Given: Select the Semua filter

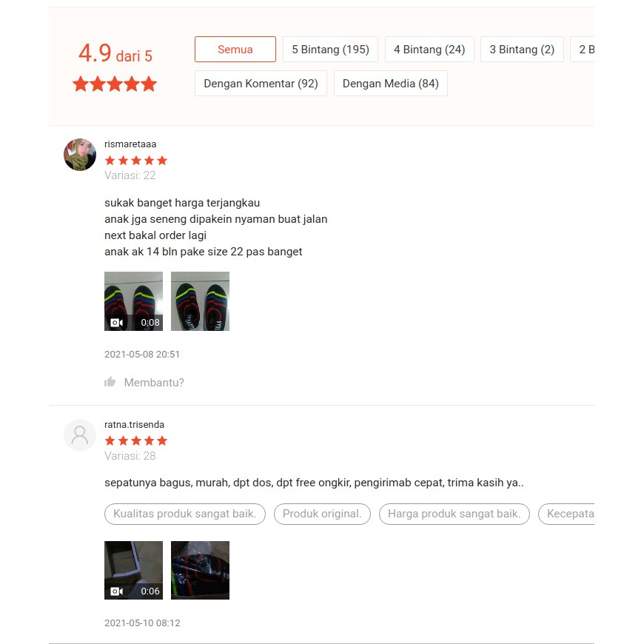Looking at the screenshot, I should pyautogui.click(x=235, y=50).
